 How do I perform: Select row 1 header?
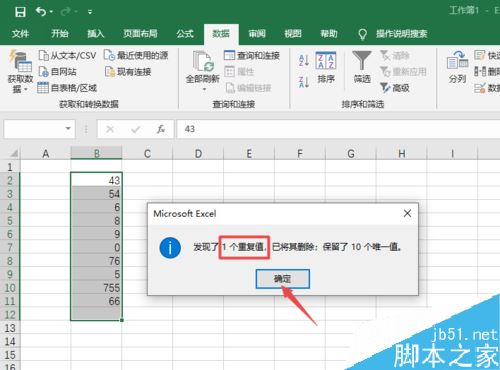point(10,167)
